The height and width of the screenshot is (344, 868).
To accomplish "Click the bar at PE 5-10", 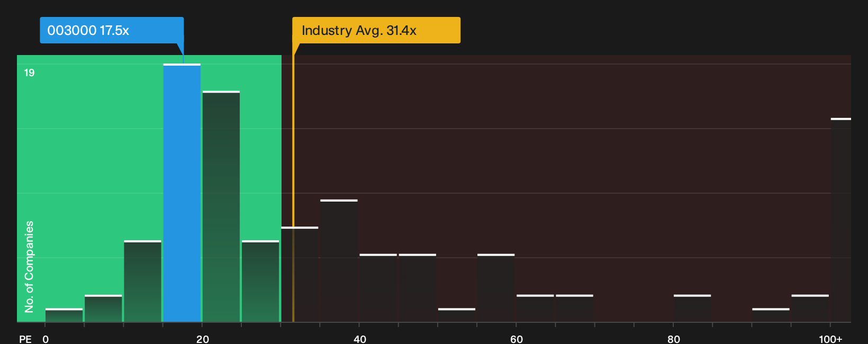I will pos(103,309).
